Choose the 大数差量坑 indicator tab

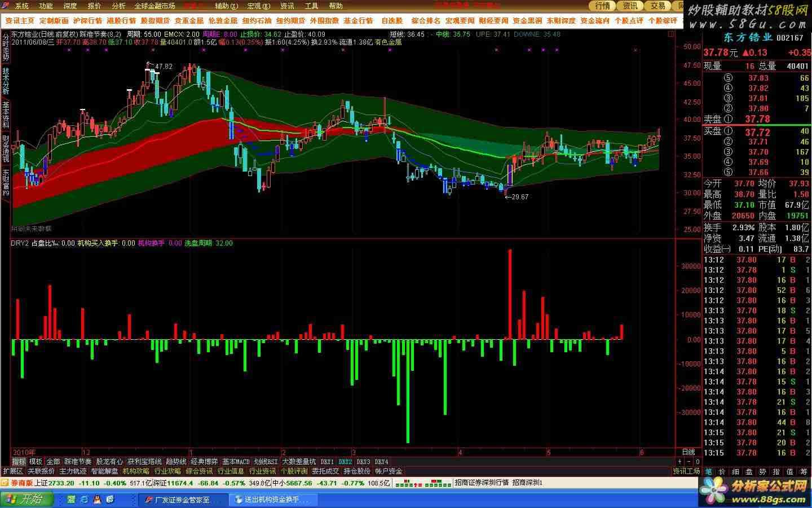(x=299, y=462)
